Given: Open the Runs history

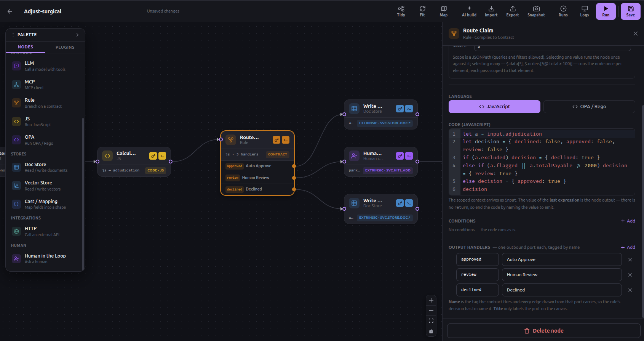Looking at the screenshot, I should pos(563,11).
